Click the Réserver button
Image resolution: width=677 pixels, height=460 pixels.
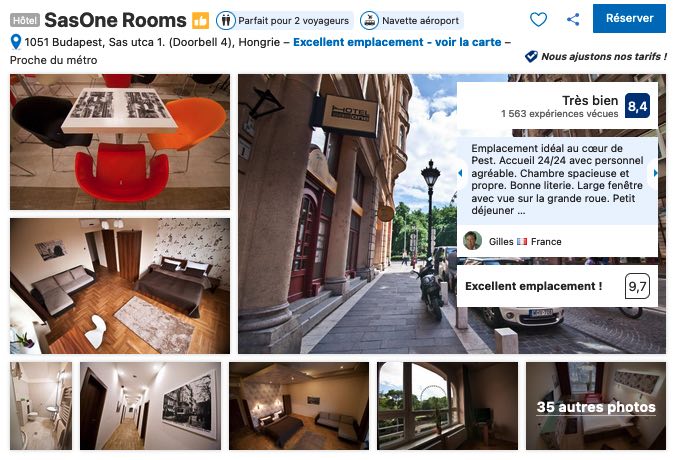coord(629,18)
